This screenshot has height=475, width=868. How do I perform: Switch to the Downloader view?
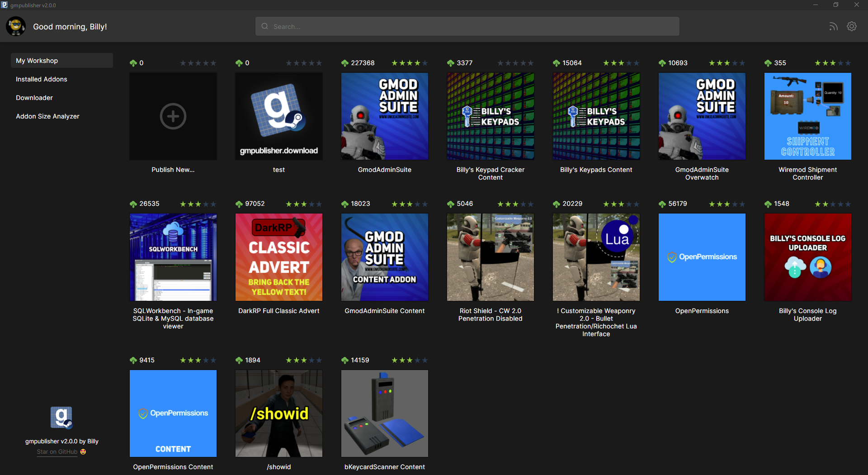coord(34,97)
